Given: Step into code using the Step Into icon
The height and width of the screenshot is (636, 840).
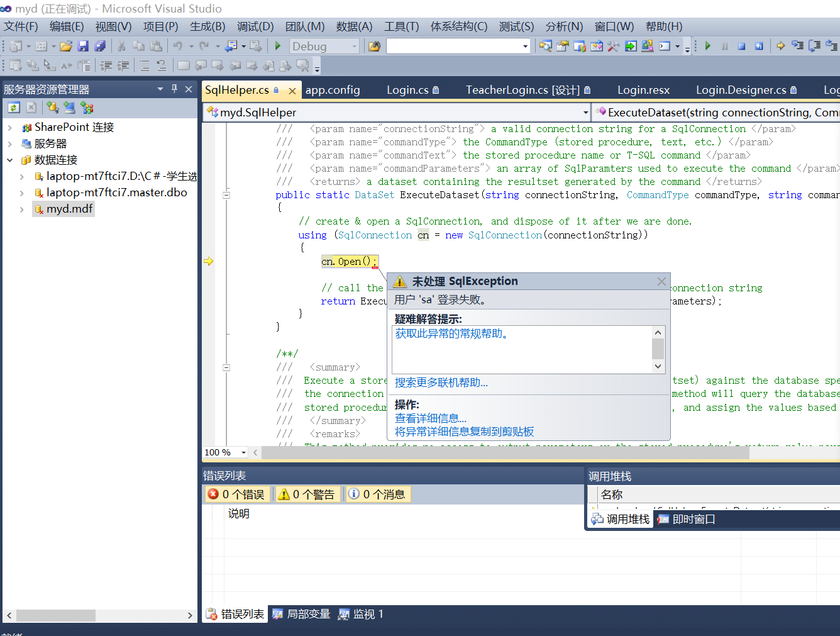Looking at the screenshot, I should [797, 46].
